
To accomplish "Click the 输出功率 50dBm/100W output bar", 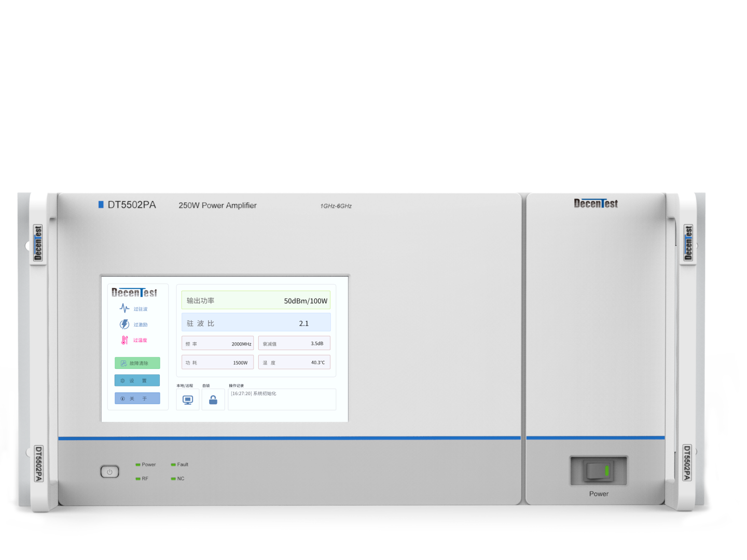I will click(x=256, y=300).
